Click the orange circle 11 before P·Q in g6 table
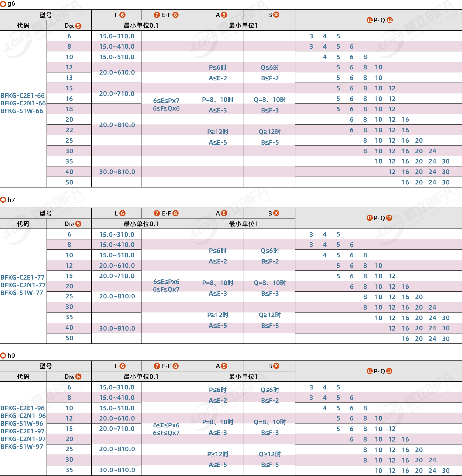The width and height of the screenshot is (462, 476). click(x=369, y=20)
